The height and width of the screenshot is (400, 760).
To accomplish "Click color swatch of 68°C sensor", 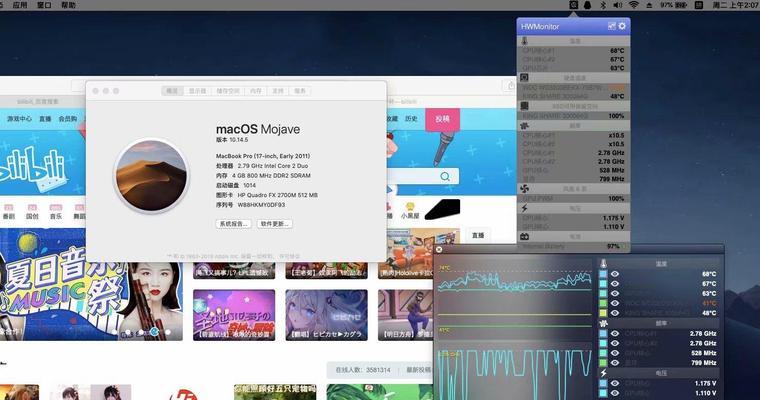I will coord(603,274).
